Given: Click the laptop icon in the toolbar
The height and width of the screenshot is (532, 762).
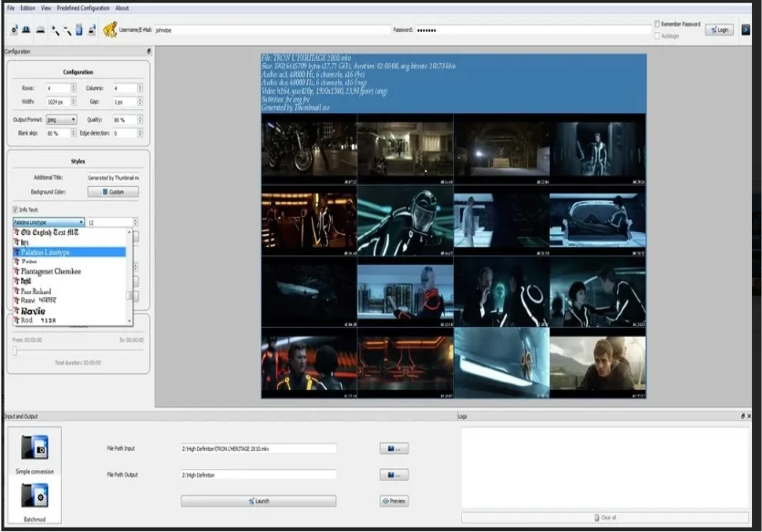Looking at the screenshot, I should pyautogui.click(x=26, y=30).
